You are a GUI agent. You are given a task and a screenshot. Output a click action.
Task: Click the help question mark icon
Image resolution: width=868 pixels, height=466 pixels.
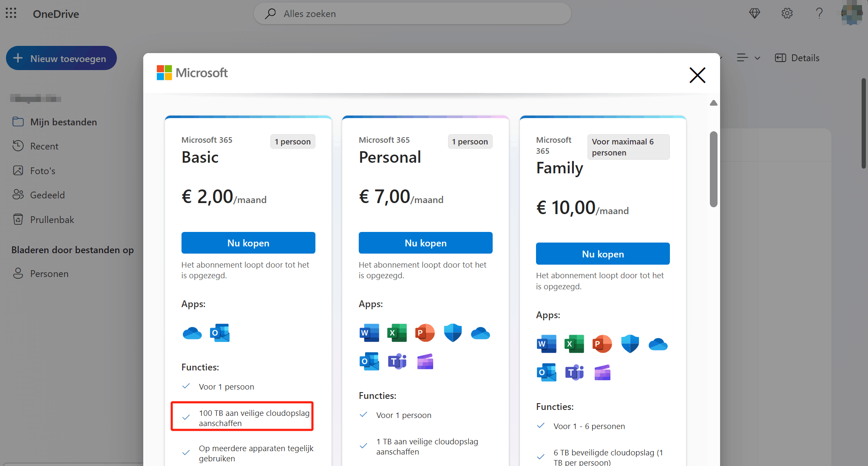click(819, 13)
